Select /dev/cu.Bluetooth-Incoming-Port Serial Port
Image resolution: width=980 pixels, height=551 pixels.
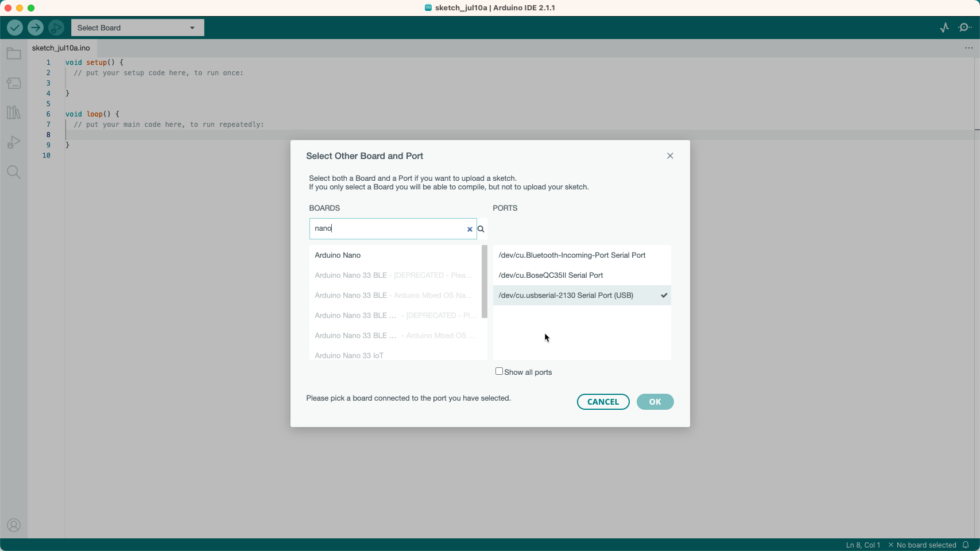[582, 255]
